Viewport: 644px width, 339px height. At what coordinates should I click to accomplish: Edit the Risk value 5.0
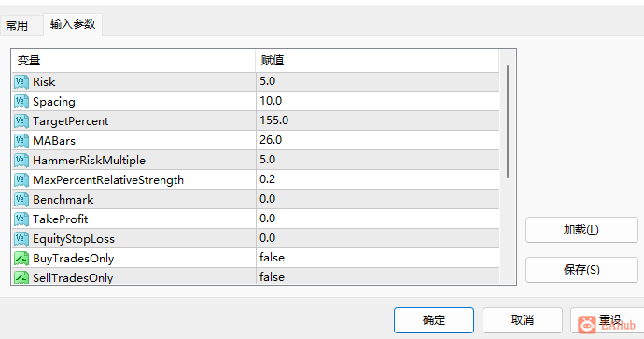377,81
